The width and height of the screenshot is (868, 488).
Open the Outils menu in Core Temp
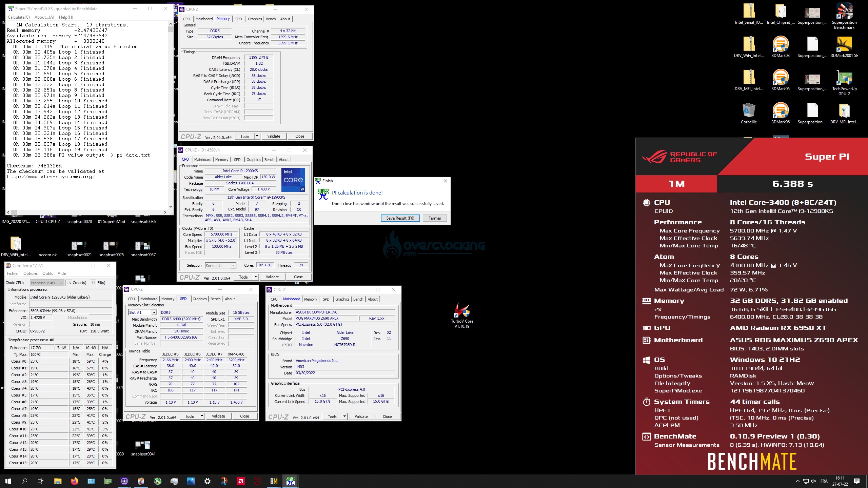coord(47,273)
